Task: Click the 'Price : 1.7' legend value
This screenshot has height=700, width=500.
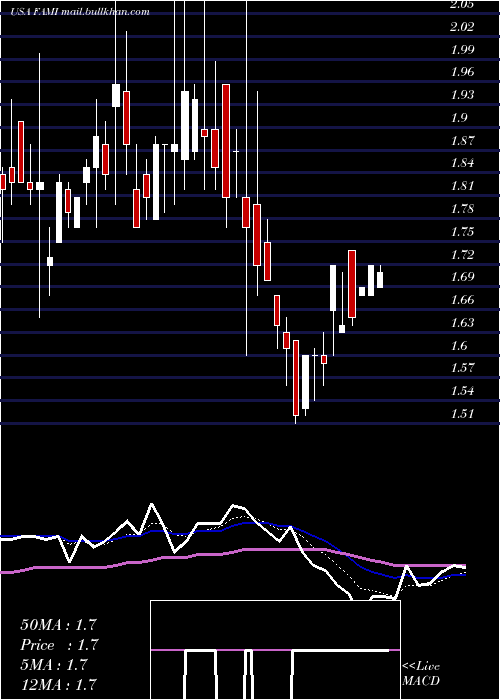Action: pyautogui.click(x=59, y=645)
